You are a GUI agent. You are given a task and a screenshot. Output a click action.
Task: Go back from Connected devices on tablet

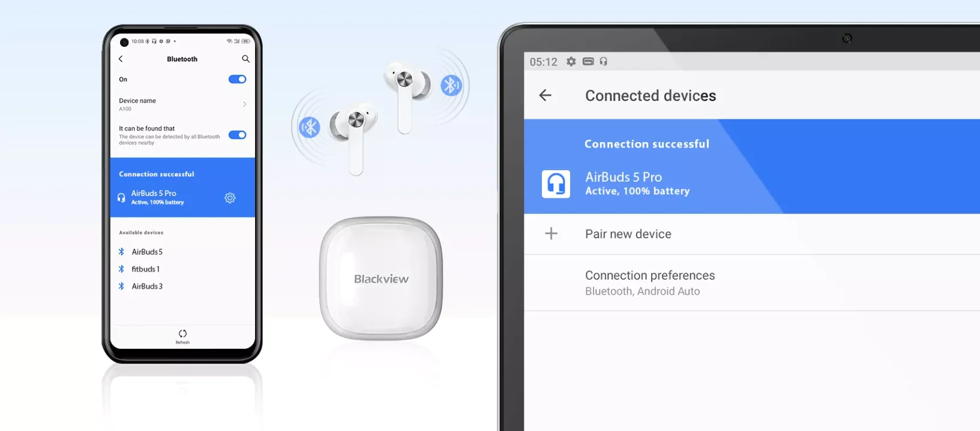pyautogui.click(x=545, y=95)
